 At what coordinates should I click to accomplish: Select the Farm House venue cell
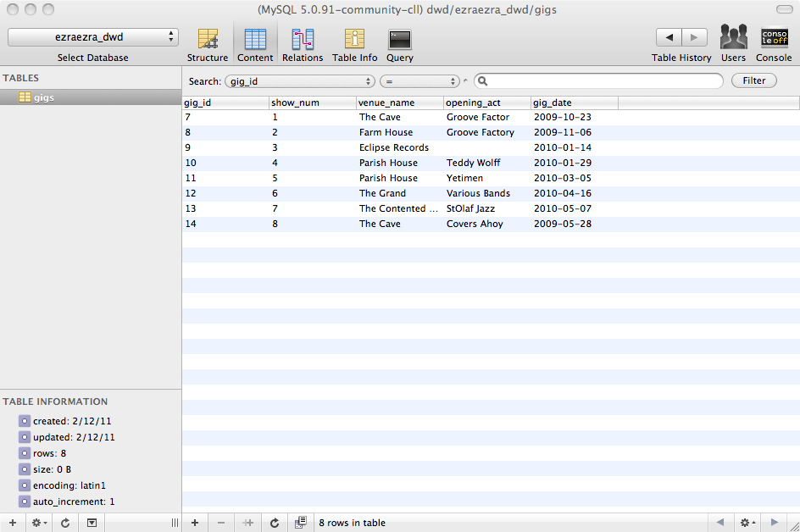tap(400, 132)
